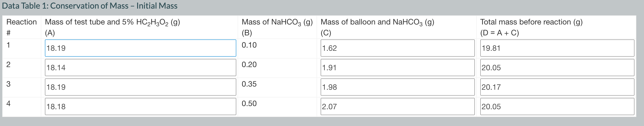The image size is (644, 126).
Task: Click the Reaction # column header
Action: pyautogui.click(x=22, y=27)
